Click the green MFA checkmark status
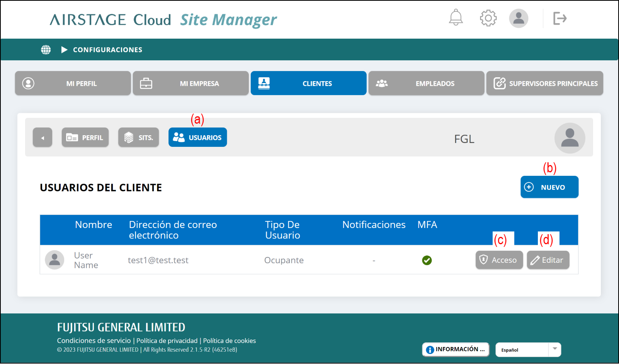The height and width of the screenshot is (364, 619). point(427,260)
